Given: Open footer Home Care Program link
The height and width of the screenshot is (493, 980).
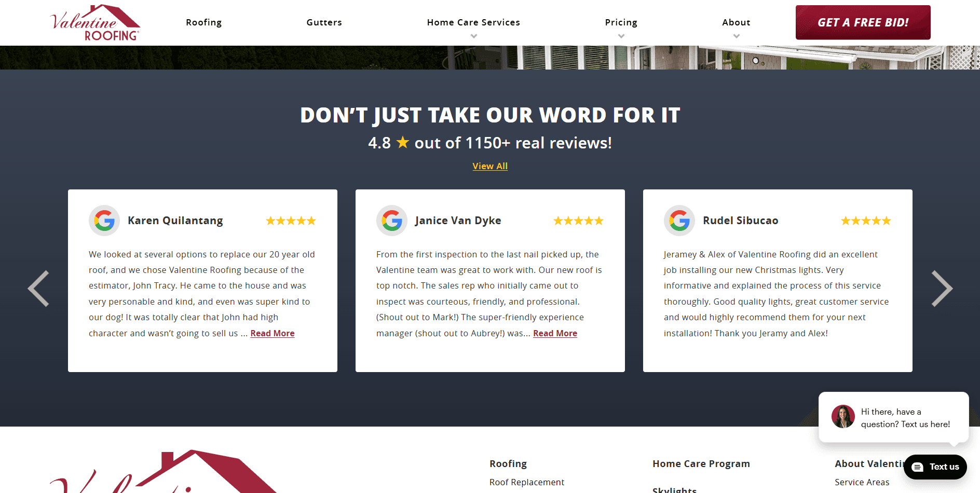Looking at the screenshot, I should (701, 463).
